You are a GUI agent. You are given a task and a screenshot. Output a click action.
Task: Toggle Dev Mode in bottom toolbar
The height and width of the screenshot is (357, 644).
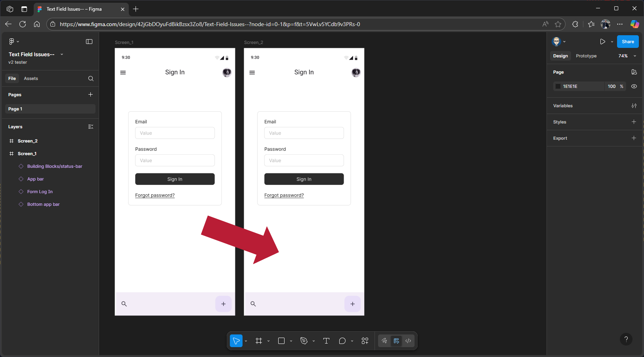(x=408, y=341)
